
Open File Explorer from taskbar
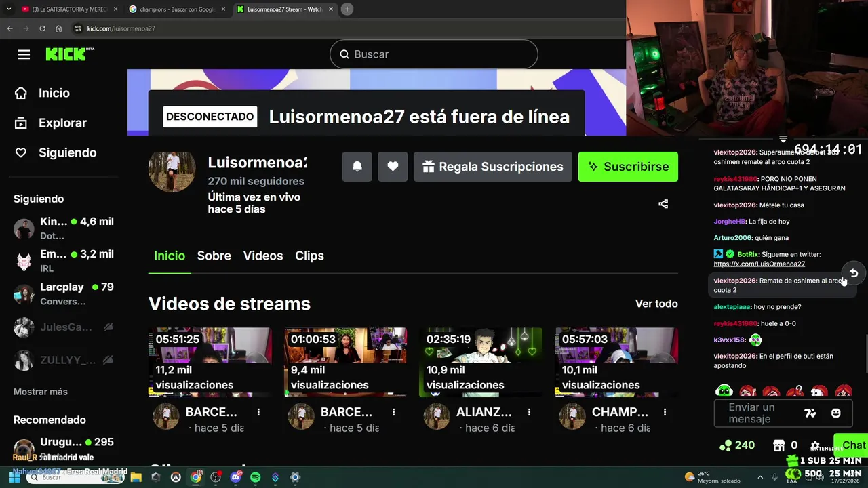[136, 477]
